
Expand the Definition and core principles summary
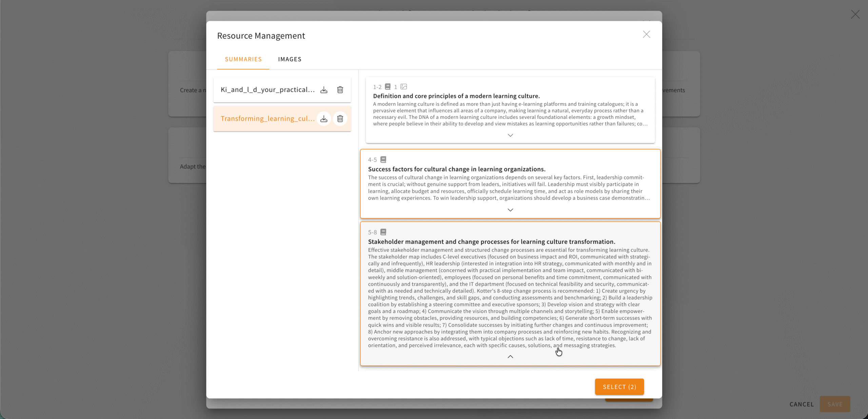(x=510, y=135)
